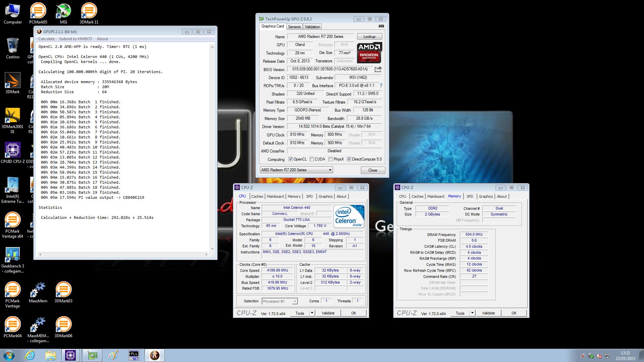Launch the Geekbench 3 collegamento shortcut

tap(13, 260)
